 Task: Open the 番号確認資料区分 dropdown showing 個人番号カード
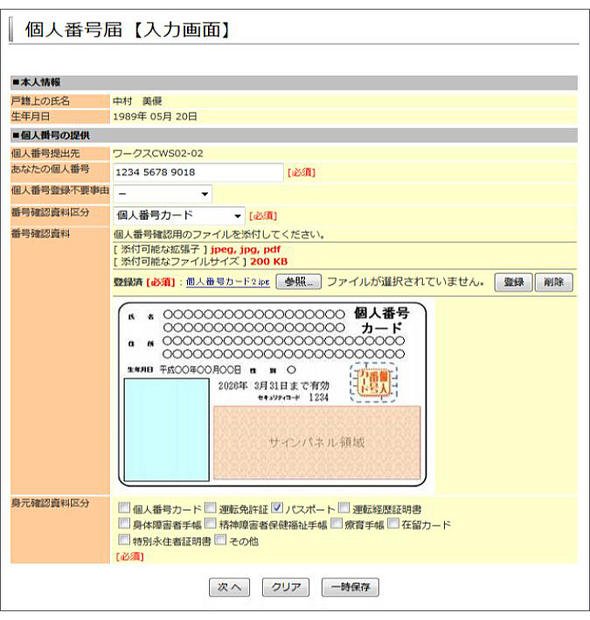point(179,215)
